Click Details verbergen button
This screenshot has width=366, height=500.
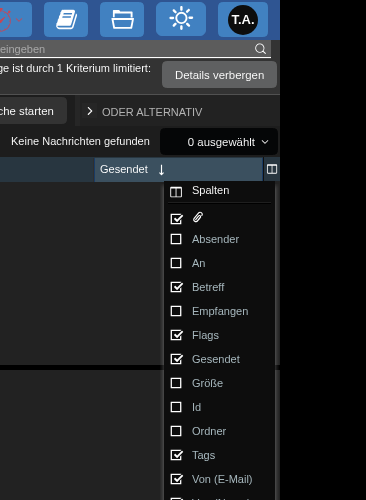pyautogui.click(x=219, y=75)
